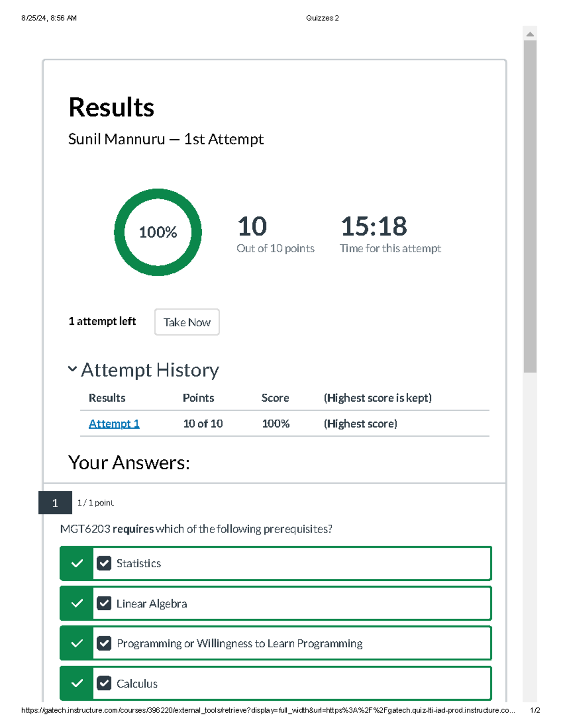Toggle the Linear Algebra answer checkbox
This screenshot has width=563, height=728.
(104, 603)
